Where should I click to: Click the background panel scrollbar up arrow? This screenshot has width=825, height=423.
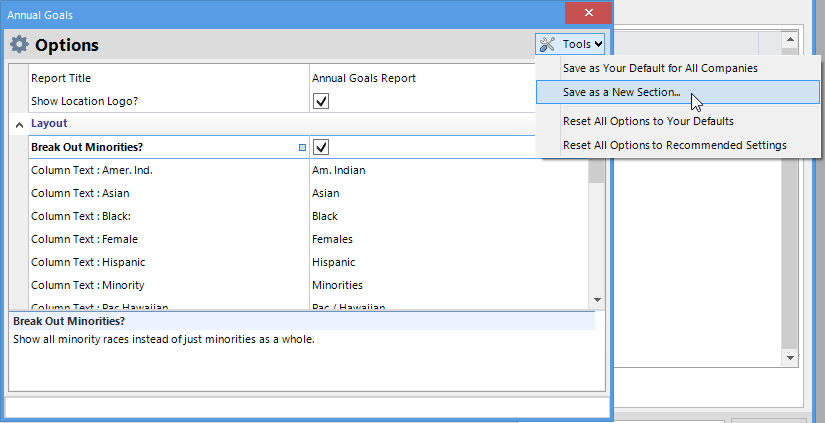click(789, 40)
